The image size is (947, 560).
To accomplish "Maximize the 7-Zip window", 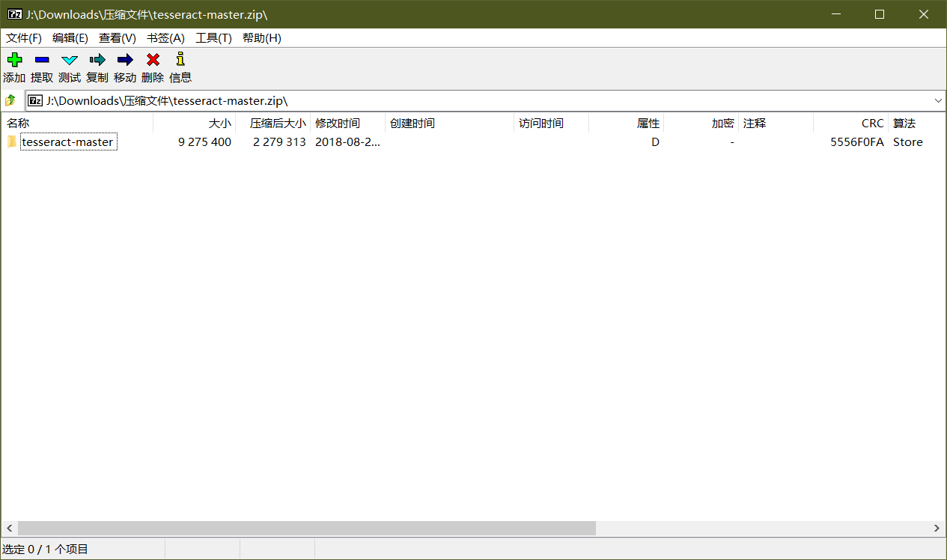I will (880, 14).
